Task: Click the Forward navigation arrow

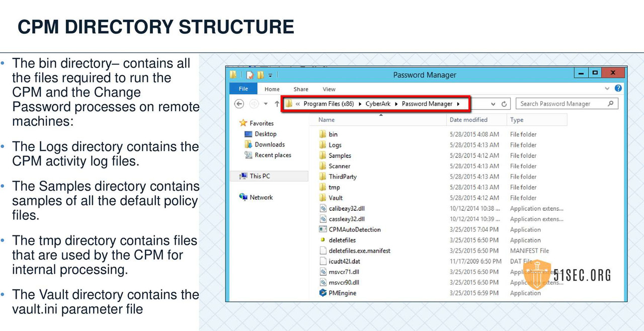Action: pyautogui.click(x=254, y=104)
